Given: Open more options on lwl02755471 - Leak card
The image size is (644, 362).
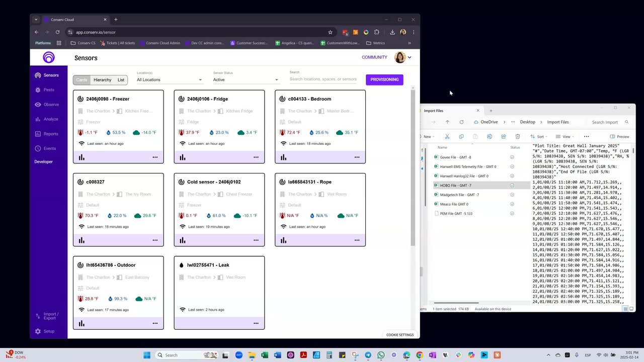Looking at the screenshot, I should pos(256,323).
